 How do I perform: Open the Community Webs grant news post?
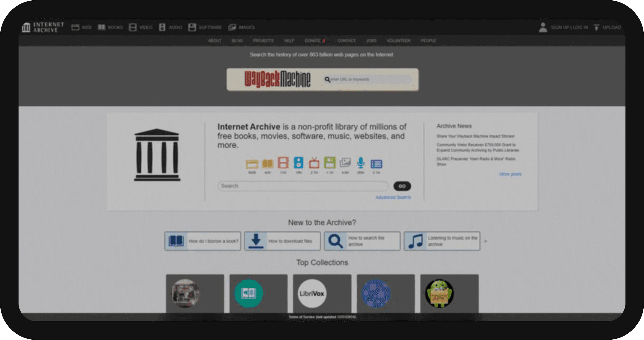[477, 147]
